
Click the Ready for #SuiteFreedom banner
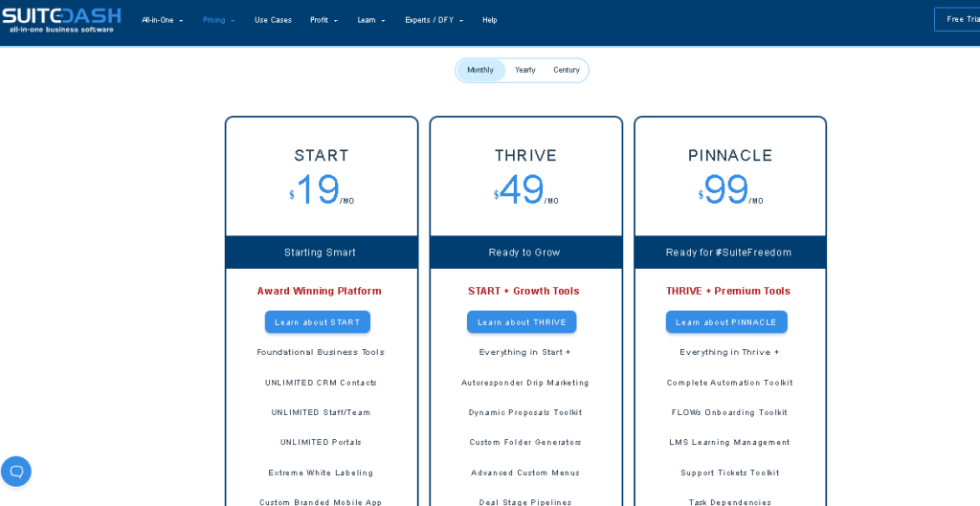point(729,253)
